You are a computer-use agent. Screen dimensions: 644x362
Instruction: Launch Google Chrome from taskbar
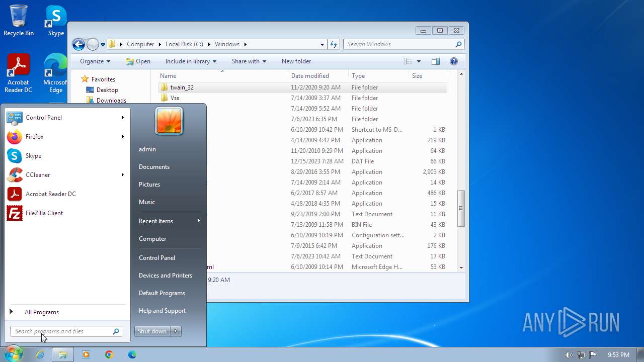[x=109, y=354]
